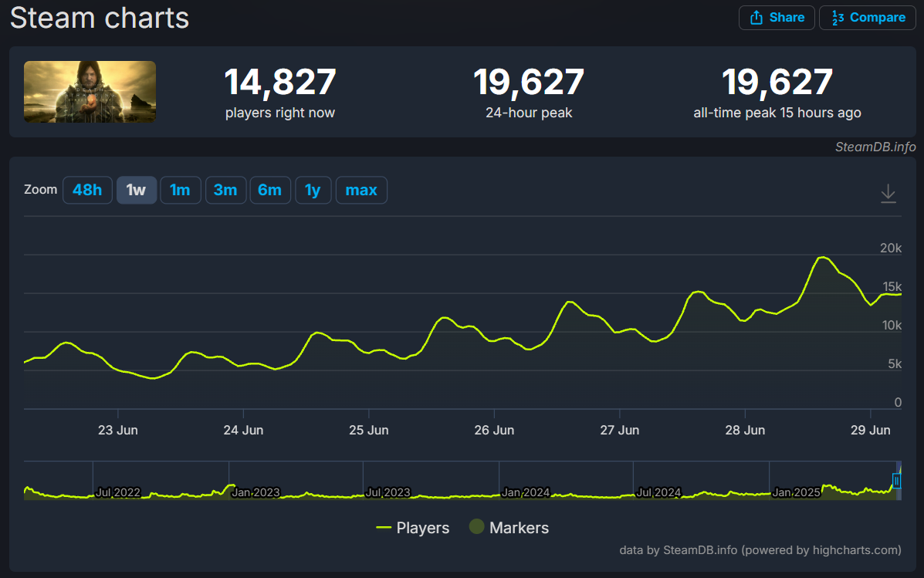Click Jan 2023 in the navigator timeline
The height and width of the screenshot is (578, 924).
pos(256,492)
